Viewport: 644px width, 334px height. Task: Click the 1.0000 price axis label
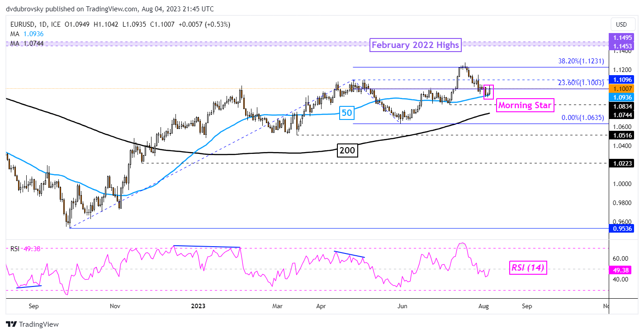[623, 184]
